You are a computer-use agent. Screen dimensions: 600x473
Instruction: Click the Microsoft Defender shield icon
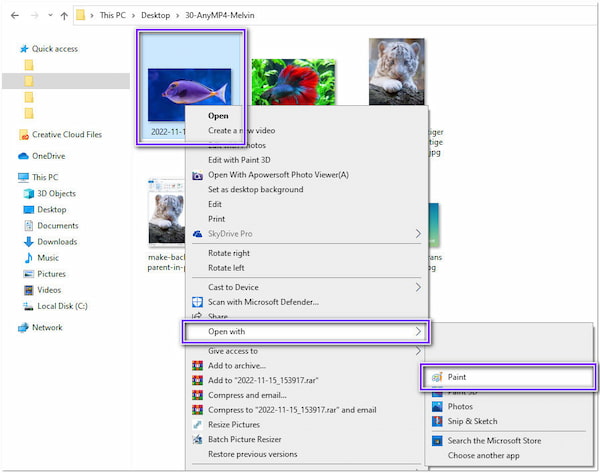click(198, 301)
